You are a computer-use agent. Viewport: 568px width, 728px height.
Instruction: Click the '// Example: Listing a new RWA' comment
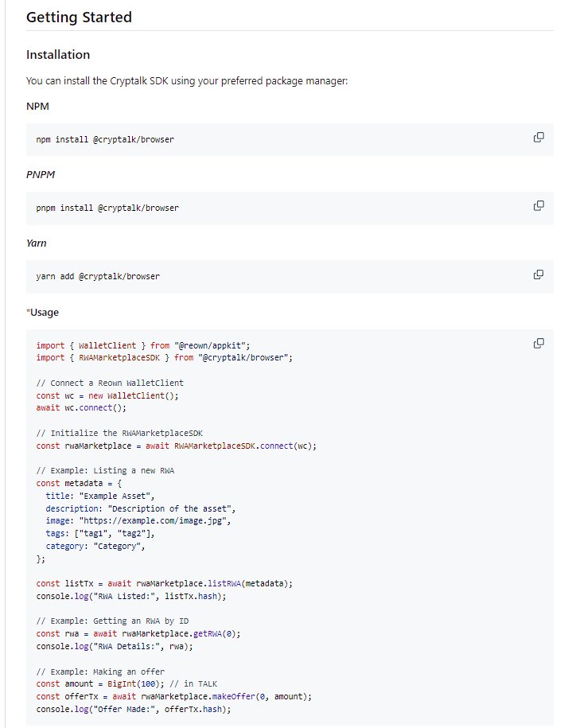105,471
